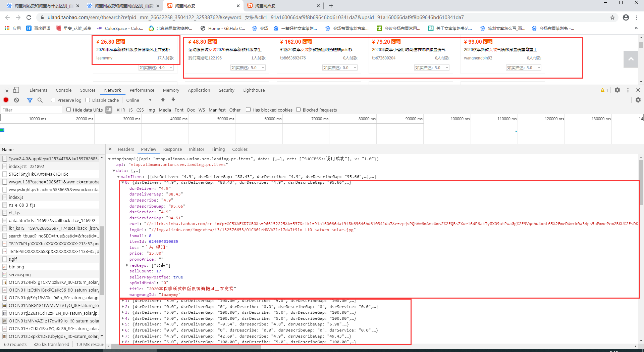The image size is (644, 352).
Task: Enable Preserve log checkbox
Action: [x=53, y=100]
